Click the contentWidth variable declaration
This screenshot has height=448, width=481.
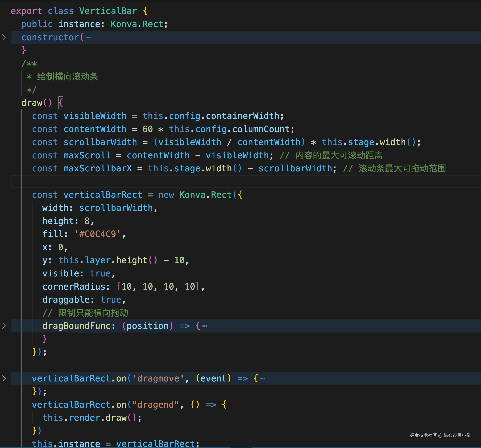tap(95, 129)
